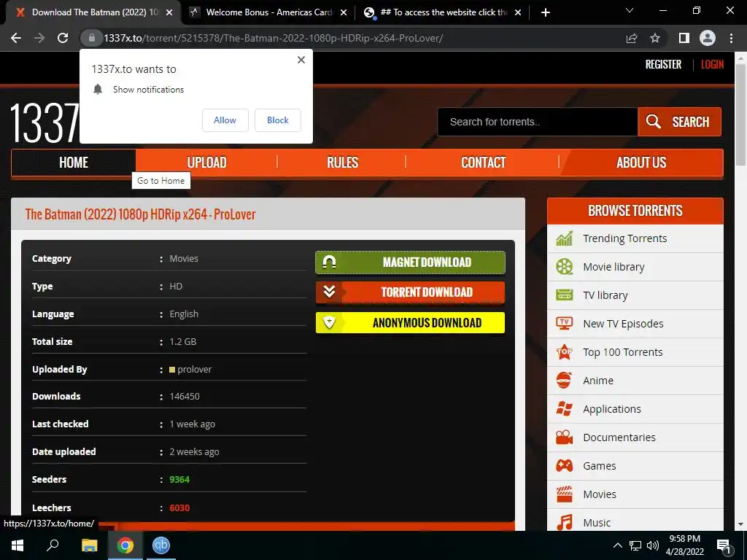Click the browser back arrow
This screenshot has width=747, height=560.
tap(16, 38)
